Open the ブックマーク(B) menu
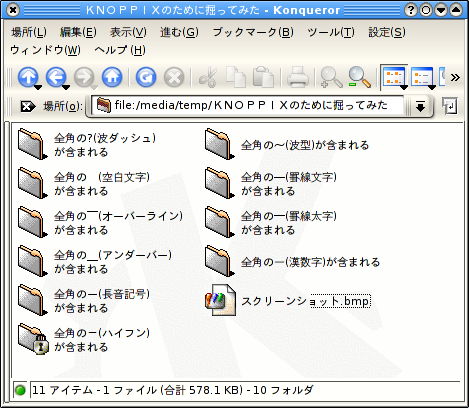This screenshot has width=469, height=408. click(253, 32)
